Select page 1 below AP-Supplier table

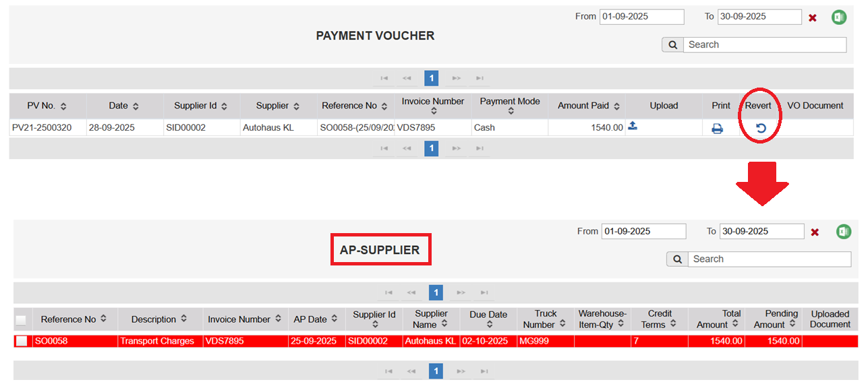436,371
